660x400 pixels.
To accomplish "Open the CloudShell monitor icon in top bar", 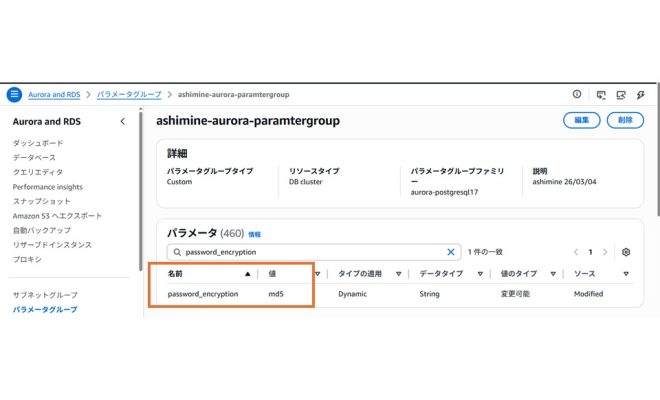I will [600, 95].
